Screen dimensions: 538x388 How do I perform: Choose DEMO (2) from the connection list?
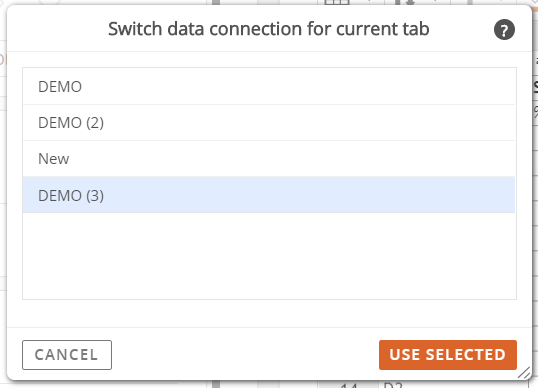pyautogui.click(x=269, y=123)
